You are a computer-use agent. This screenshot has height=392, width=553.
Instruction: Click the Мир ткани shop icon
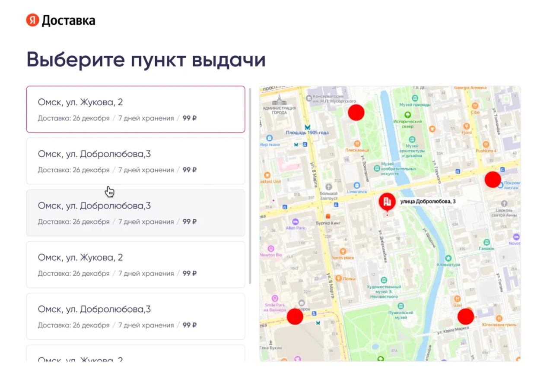(x=270, y=138)
